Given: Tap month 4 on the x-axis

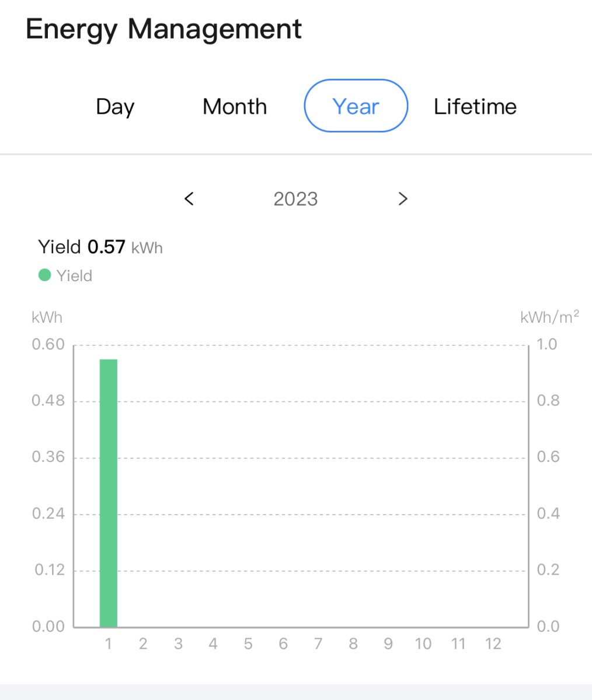Looking at the screenshot, I should click(x=213, y=644).
